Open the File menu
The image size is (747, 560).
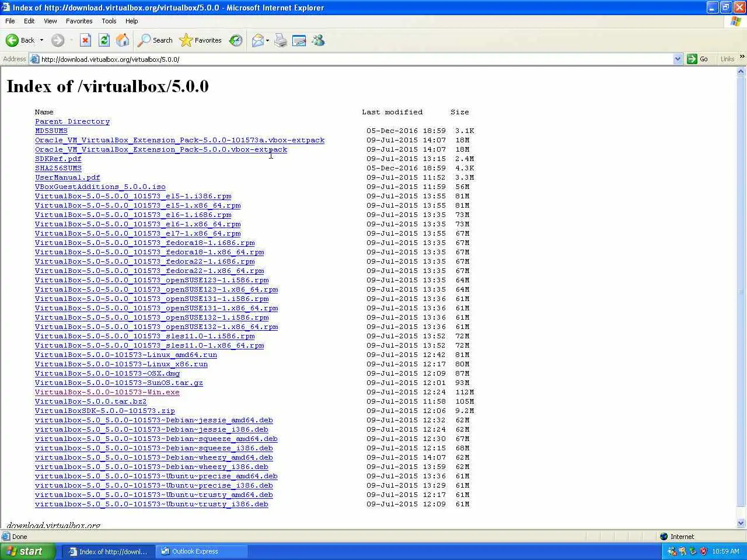(x=10, y=21)
